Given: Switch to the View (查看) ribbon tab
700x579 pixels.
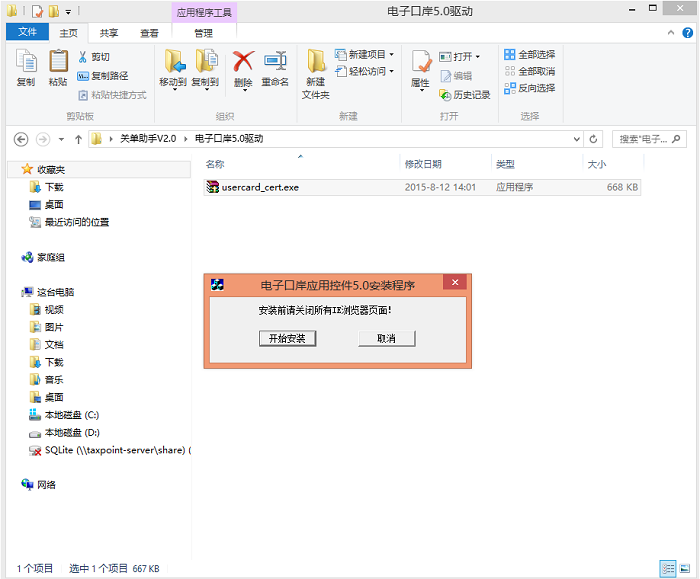Looking at the screenshot, I should click(149, 33).
